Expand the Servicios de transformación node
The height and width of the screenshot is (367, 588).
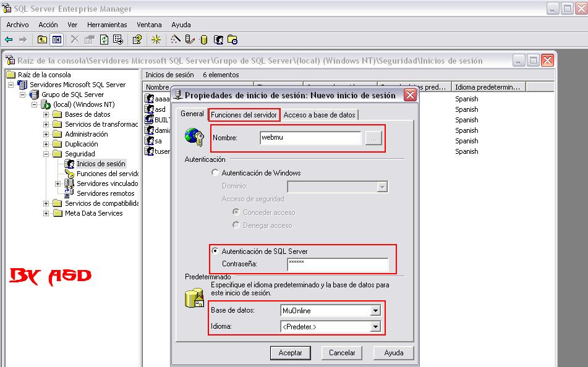46,124
